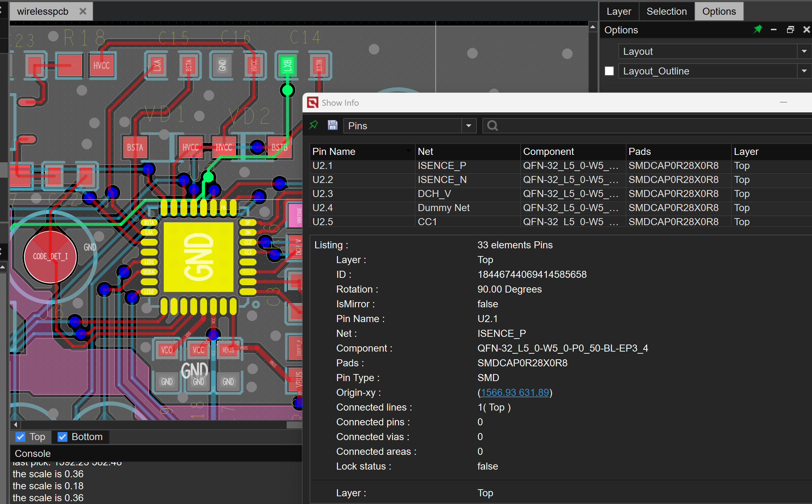Viewport: 812px width, 504px height.
Task: Toggle the Top layer checkbox
Action: pyautogui.click(x=20, y=437)
